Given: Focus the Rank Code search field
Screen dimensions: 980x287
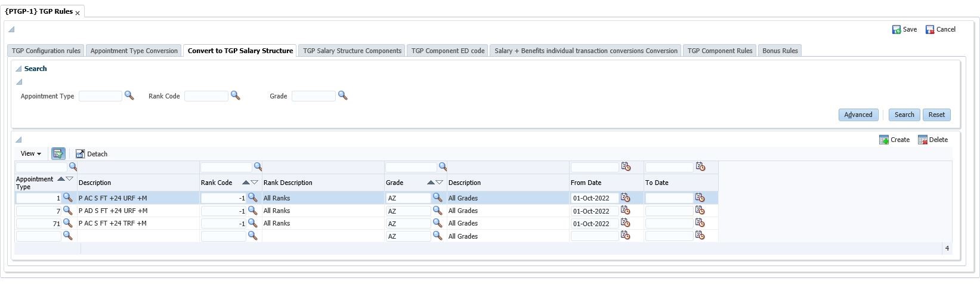Looking at the screenshot, I should tap(206, 96).
